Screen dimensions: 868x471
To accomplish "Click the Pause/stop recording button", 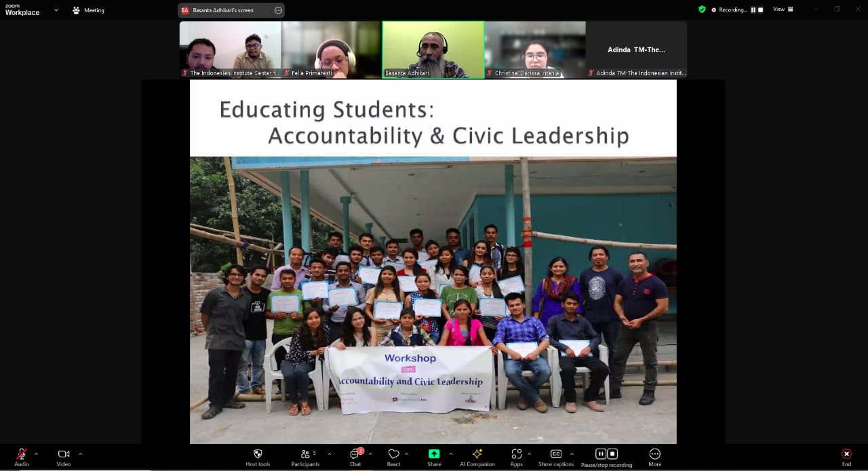I will [606, 454].
